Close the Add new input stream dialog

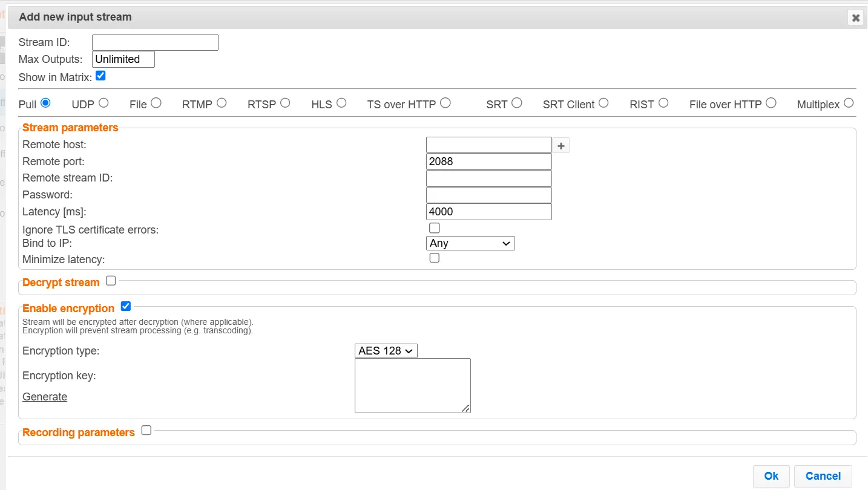tap(855, 18)
